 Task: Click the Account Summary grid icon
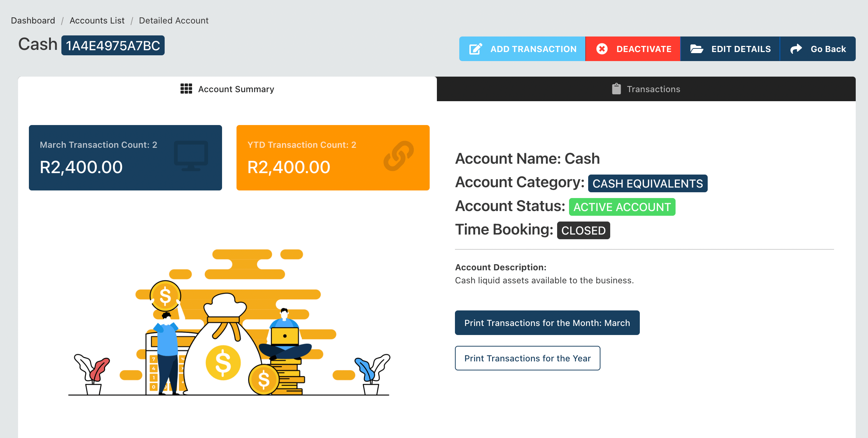coord(186,88)
